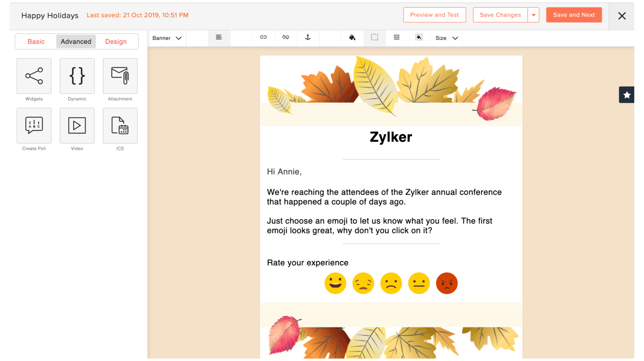Add an ICS calendar file block

pyautogui.click(x=120, y=125)
